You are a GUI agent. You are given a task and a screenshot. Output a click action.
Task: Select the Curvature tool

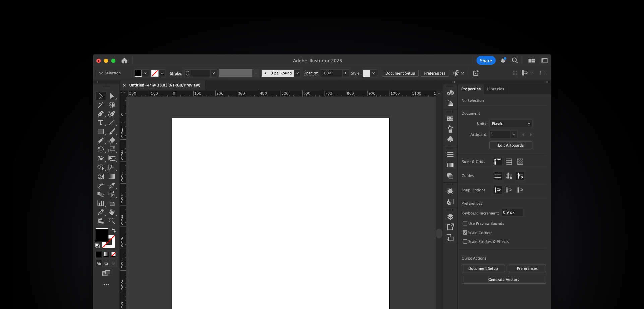pyautogui.click(x=112, y=114)
